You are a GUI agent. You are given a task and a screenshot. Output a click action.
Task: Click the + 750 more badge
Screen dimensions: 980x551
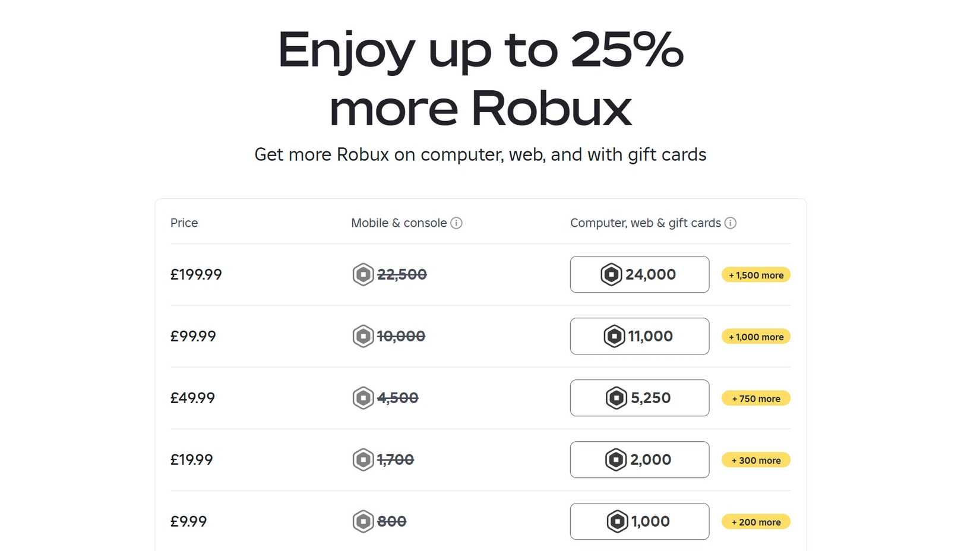(755, 398)
